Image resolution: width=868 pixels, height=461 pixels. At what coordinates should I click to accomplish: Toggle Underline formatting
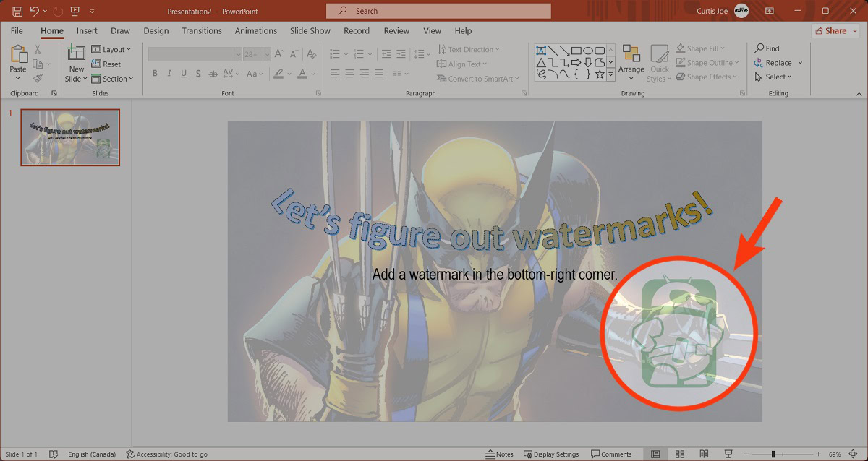(x=184, y=74)
